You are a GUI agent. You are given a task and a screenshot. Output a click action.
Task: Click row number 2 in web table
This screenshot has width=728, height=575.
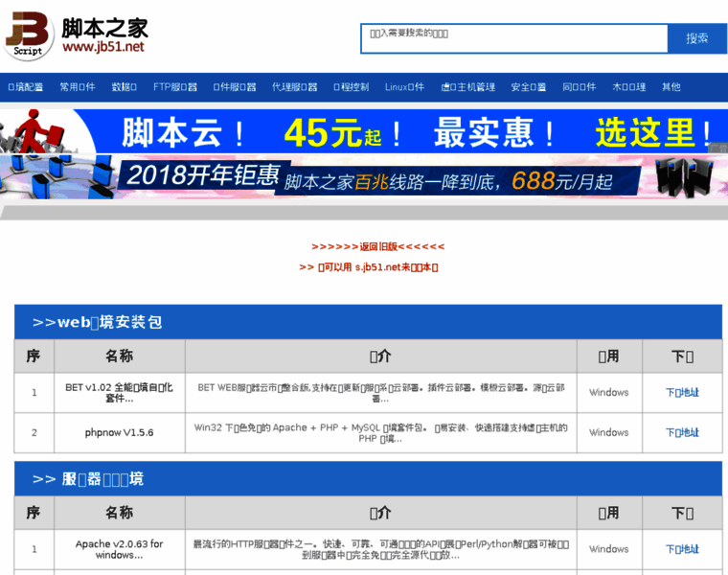(x=34, y=432)
